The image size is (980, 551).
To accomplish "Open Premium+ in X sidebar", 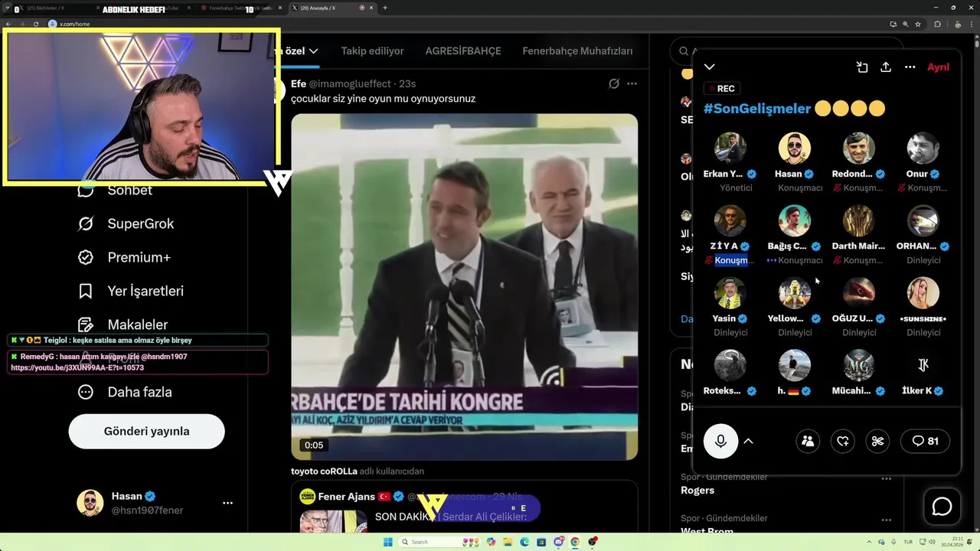I will click(123, 257).
